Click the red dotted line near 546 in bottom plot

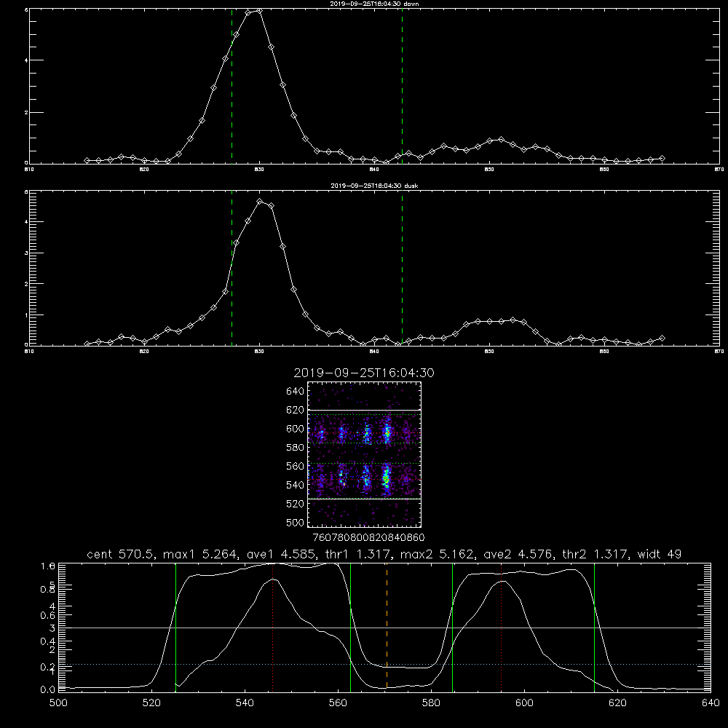pyautogui.click(x=272, y=627)
